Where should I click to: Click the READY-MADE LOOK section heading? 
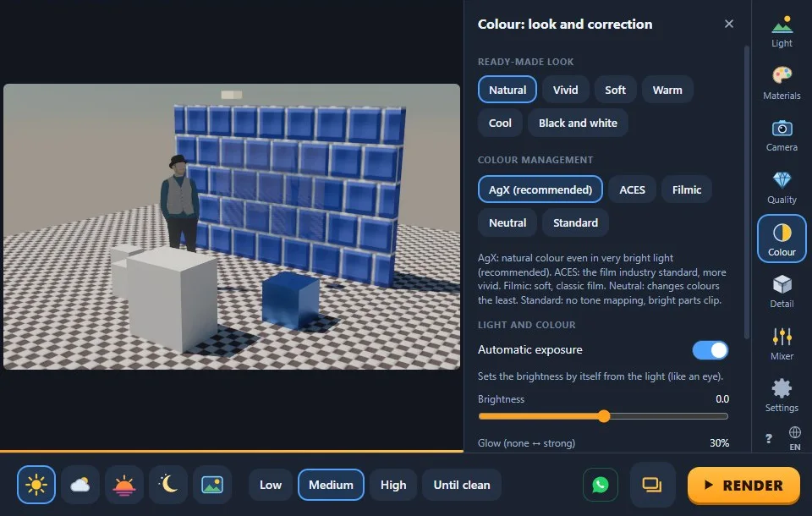[525, 62]
